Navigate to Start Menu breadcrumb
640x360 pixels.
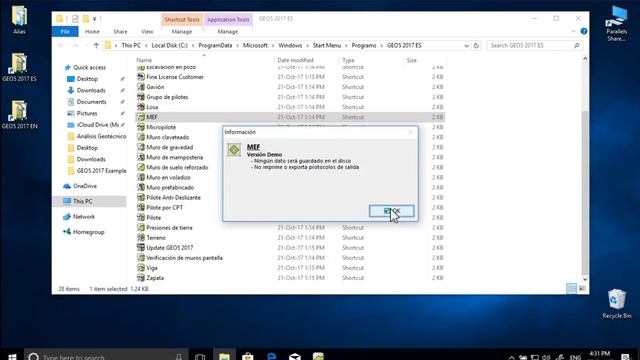pos(327,45)
